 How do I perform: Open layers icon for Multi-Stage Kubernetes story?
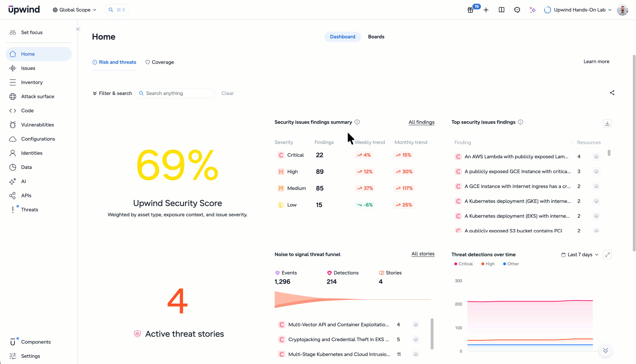pos(416,354)
